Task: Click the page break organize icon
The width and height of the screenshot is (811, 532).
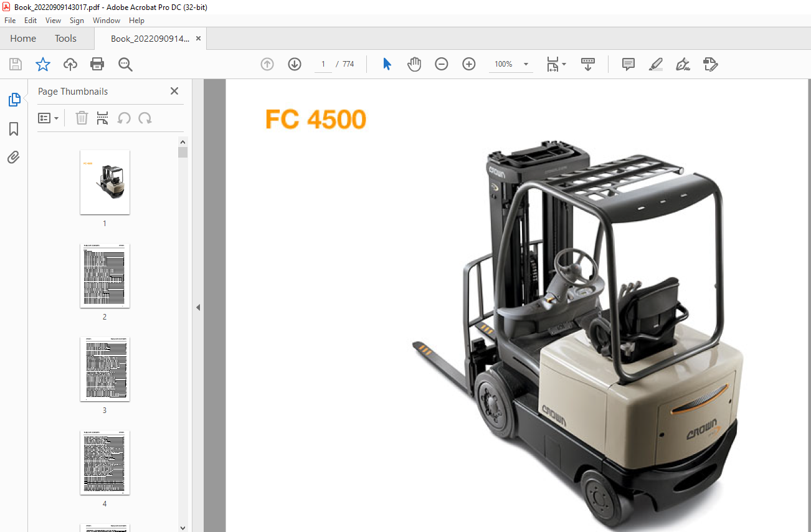Action: [103, 118]
